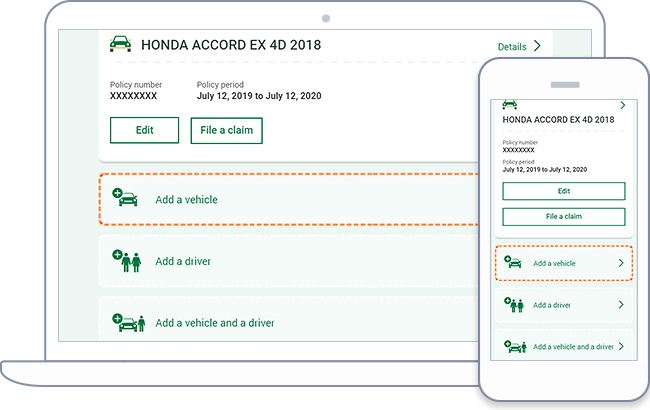Click XXXXXXXX policy number on laptop
Viewport: 650px width, 410px height.
(133, 96)
